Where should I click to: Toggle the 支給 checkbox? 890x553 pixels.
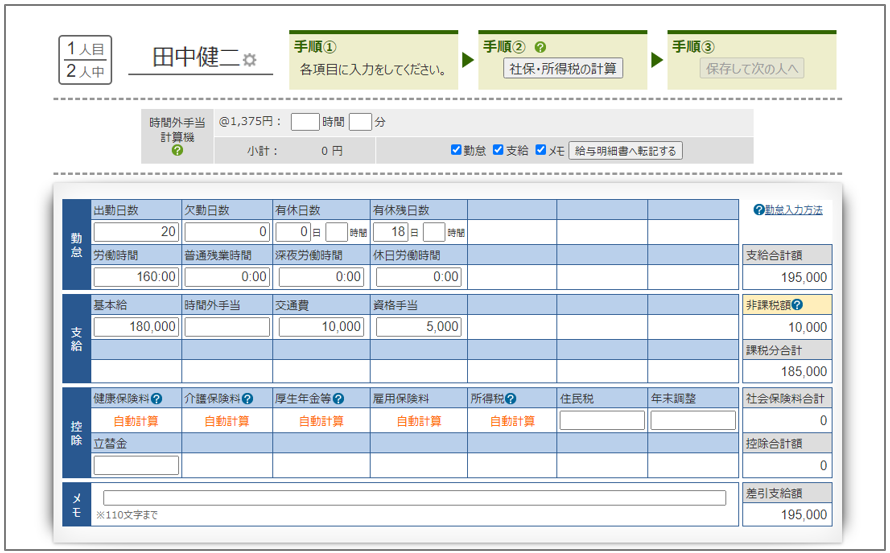pyautogui.click(x=498, y=151)
